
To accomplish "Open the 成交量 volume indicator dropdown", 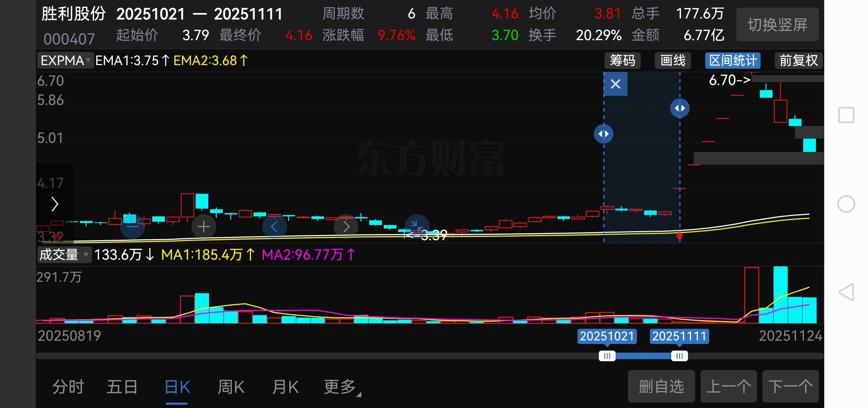I will click(x=64, y=255).
